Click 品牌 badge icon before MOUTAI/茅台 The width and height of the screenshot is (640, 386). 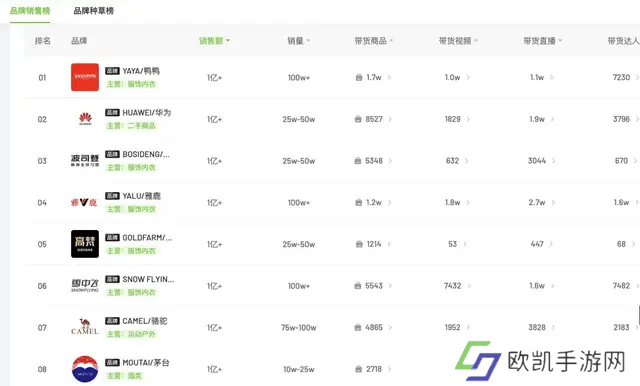click(112, 362)
